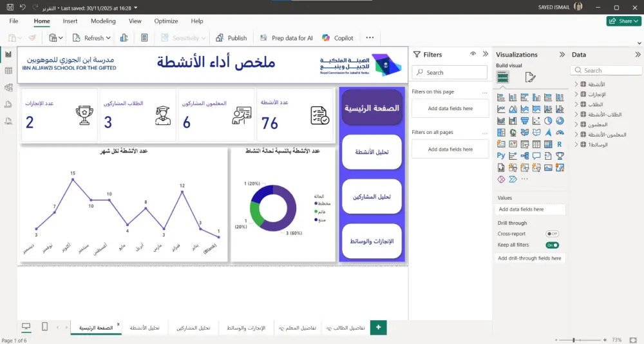Expand the المعلمون table in Data pane

pos(576,124)
